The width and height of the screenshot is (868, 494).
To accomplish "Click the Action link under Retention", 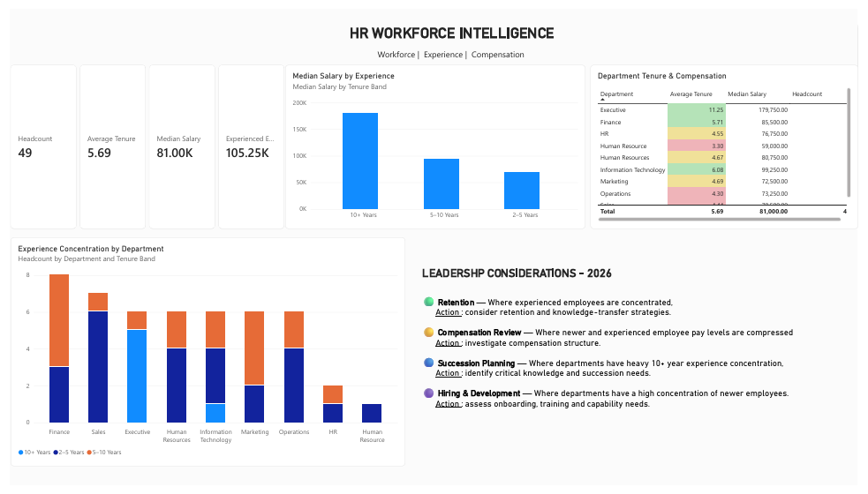I will click(x=448, y=312).
